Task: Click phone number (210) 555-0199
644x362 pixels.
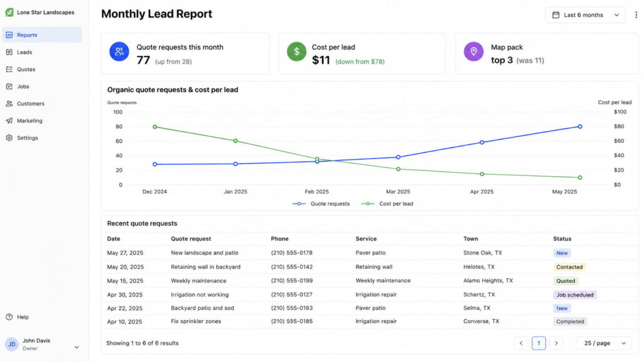Action: (x=292, y=281)
